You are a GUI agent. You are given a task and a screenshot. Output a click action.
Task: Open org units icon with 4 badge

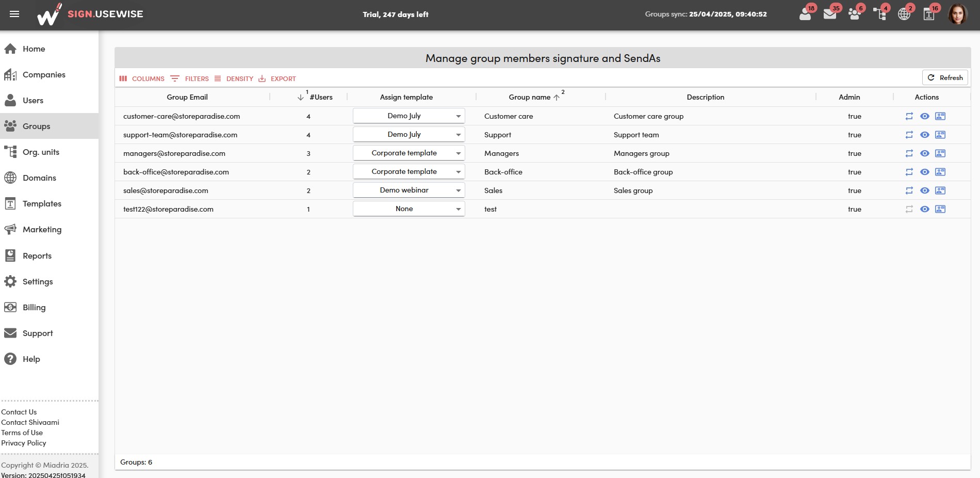coord(880,14)
